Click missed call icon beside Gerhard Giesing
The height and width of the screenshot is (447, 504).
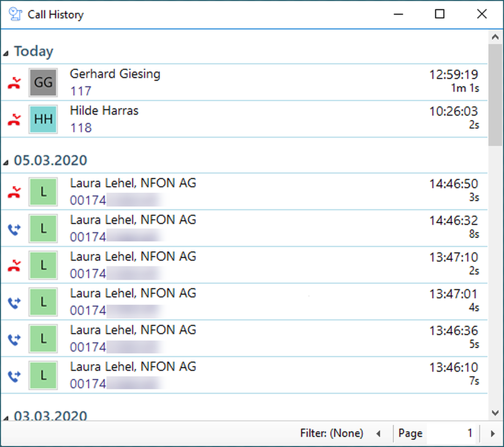[x=14, y=83]
